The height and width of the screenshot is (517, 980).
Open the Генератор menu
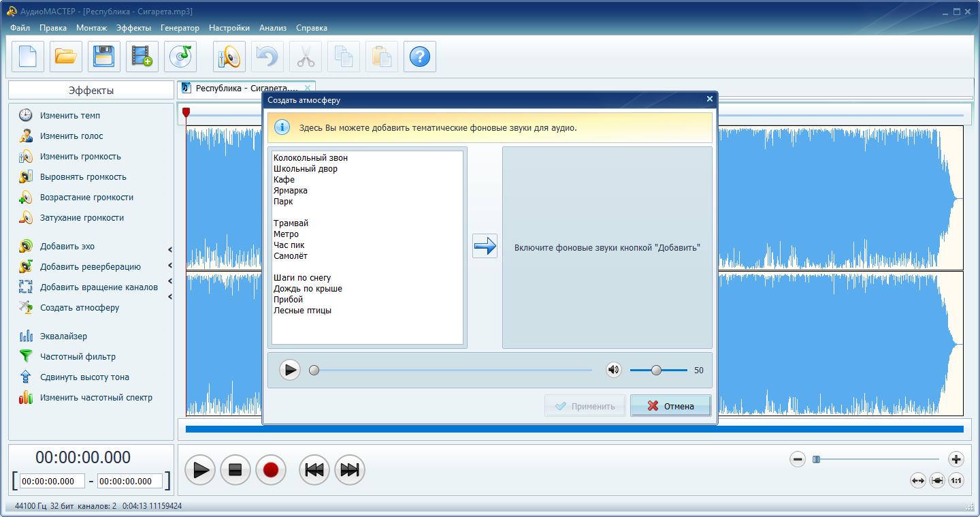point(180,28)
